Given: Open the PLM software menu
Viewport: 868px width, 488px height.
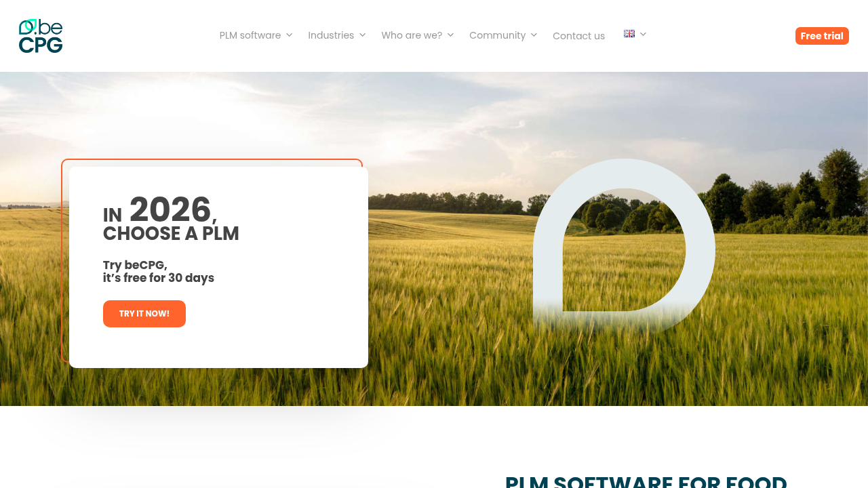Looking at the screenshot, I should pyautogui.click(x=250, y=35).
